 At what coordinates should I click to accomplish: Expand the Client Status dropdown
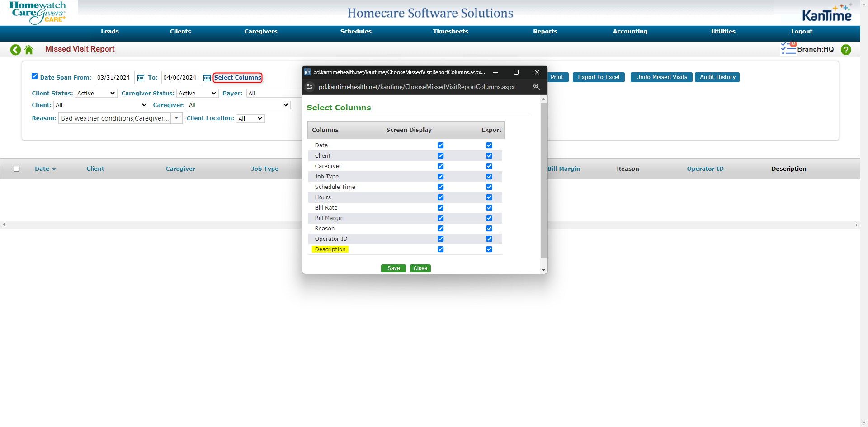coord(96,94)
